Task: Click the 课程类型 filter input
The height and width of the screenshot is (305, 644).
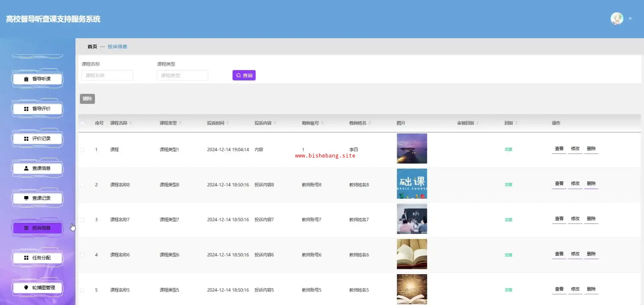Action: [x=182, y=75]
